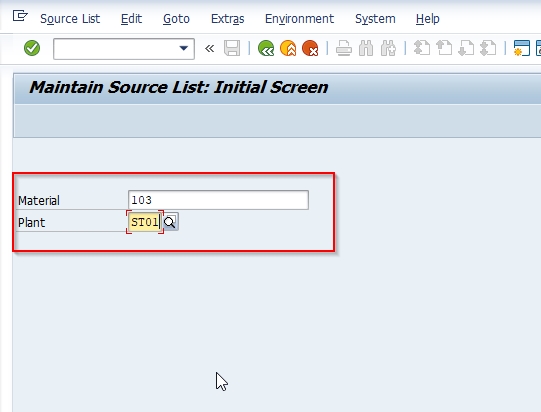
Task: Click the yellow Exit up-arrow icon
Action: click(288, 48)
